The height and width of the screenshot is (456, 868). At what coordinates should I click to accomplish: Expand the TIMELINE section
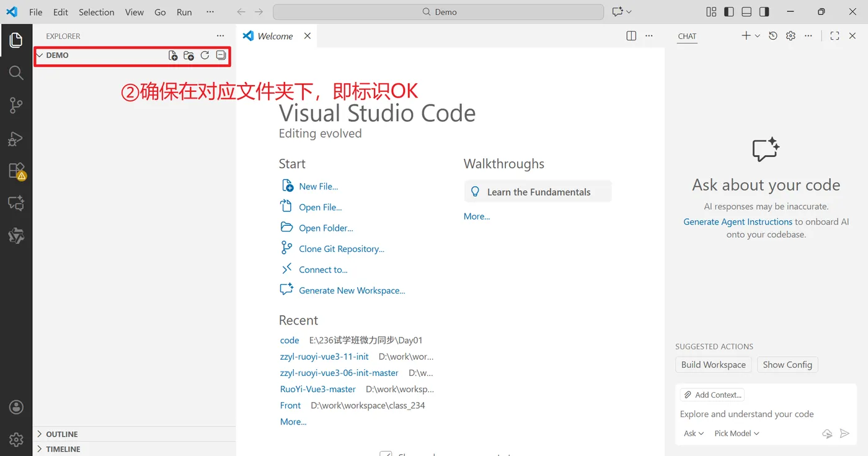click(x=40, y=449)
